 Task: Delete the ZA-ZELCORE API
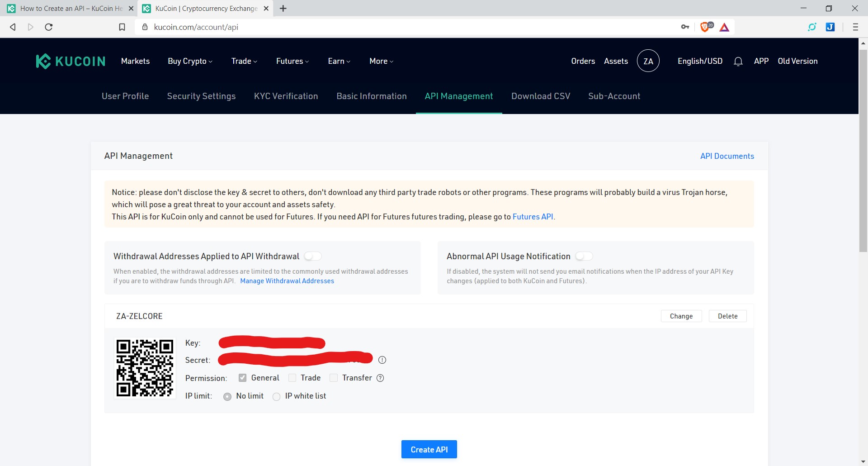point(727,316)
